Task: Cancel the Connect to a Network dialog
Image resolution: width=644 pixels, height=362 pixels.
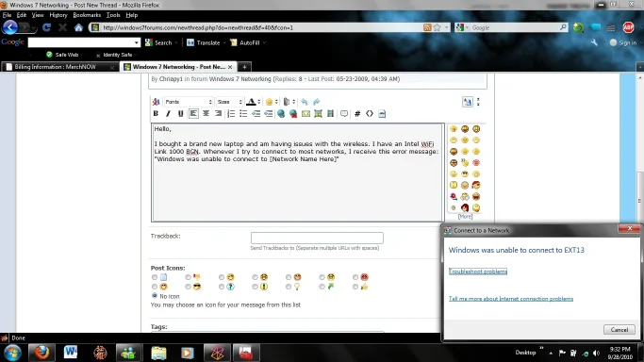Action: [x=619, y=330]
